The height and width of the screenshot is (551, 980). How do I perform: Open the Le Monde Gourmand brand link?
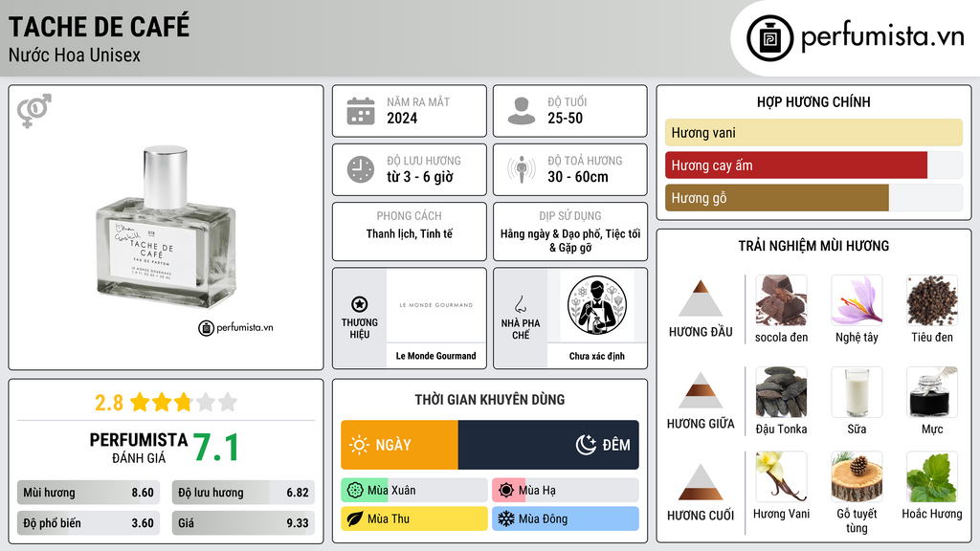pos(436,356)
